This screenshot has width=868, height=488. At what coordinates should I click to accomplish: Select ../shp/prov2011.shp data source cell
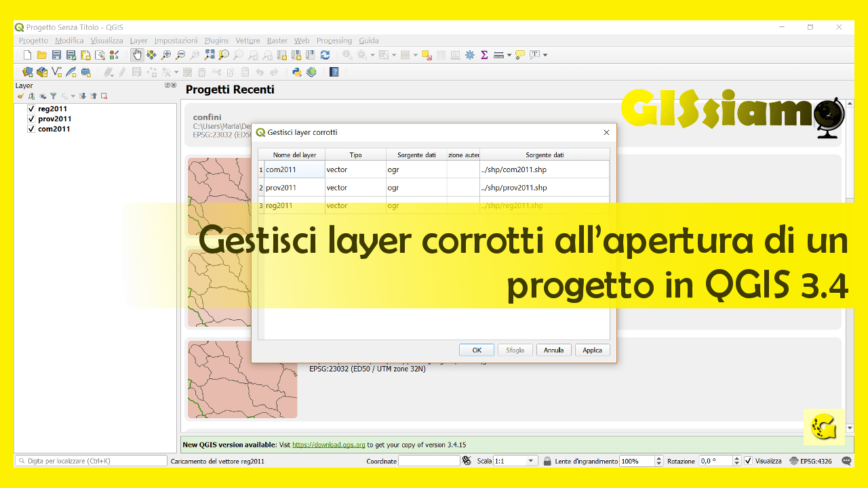[545, 188]
